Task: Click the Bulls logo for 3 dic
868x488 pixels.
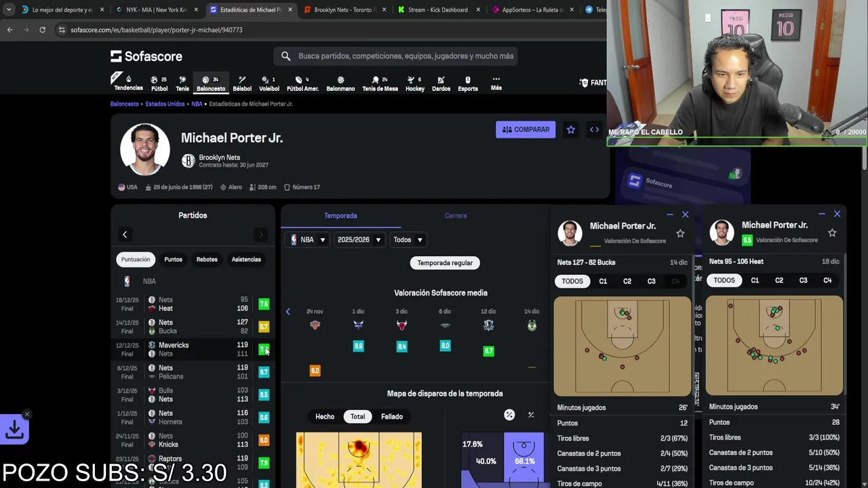Action: click(401, 325)
